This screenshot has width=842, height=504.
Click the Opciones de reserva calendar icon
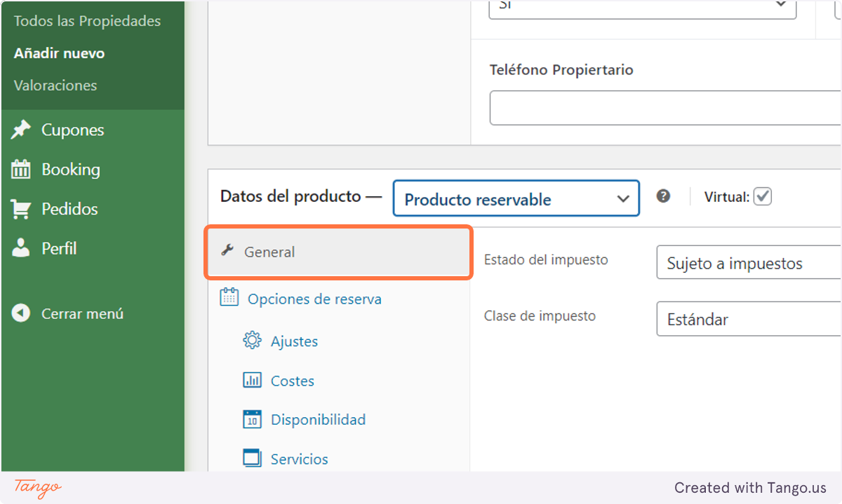point(229,297)
